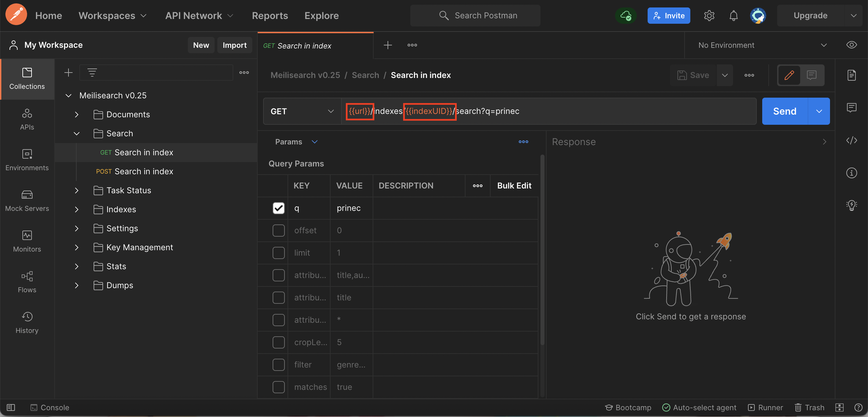Click the Send button
The width and height of the screenshot is (868, 417).
785,111
